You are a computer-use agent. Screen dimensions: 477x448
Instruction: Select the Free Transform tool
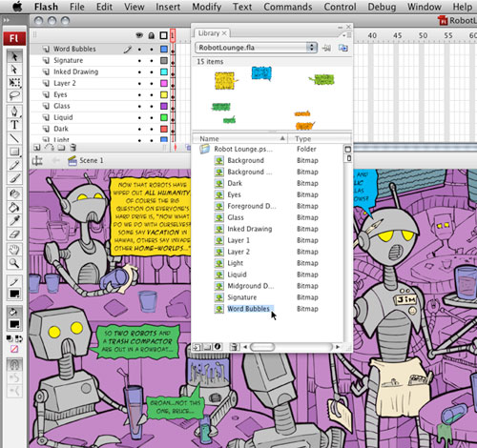(x=14, y=82)
